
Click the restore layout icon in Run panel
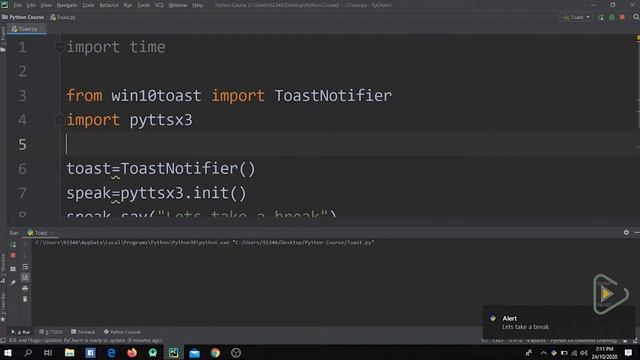pos(13,269)
